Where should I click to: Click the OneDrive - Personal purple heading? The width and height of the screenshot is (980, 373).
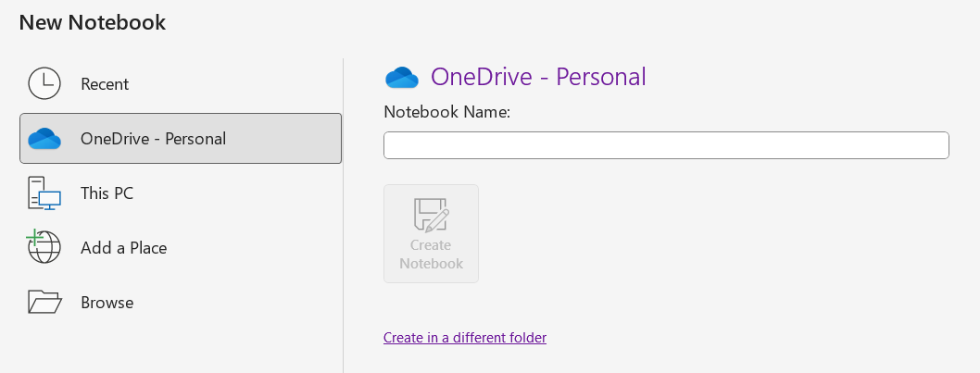click(x=538, y=77)
